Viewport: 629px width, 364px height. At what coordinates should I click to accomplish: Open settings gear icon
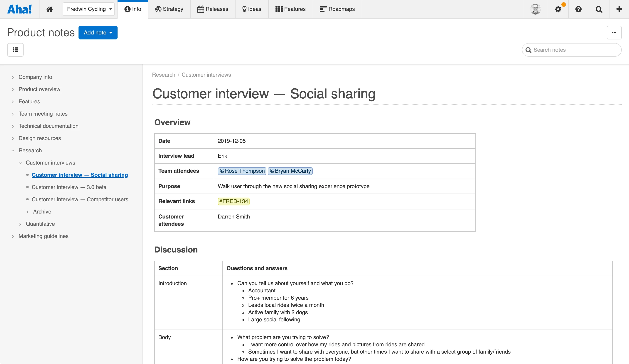pos(558,9)
